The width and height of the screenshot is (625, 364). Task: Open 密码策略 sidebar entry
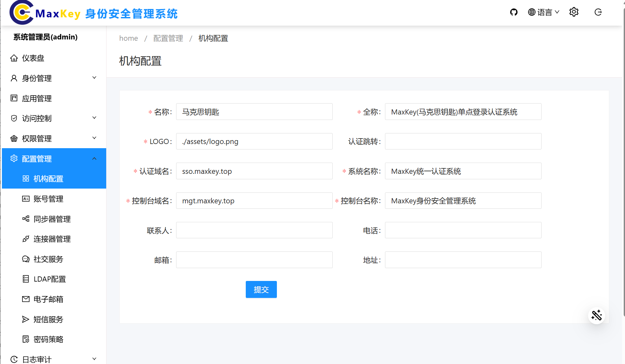[48, 339]
